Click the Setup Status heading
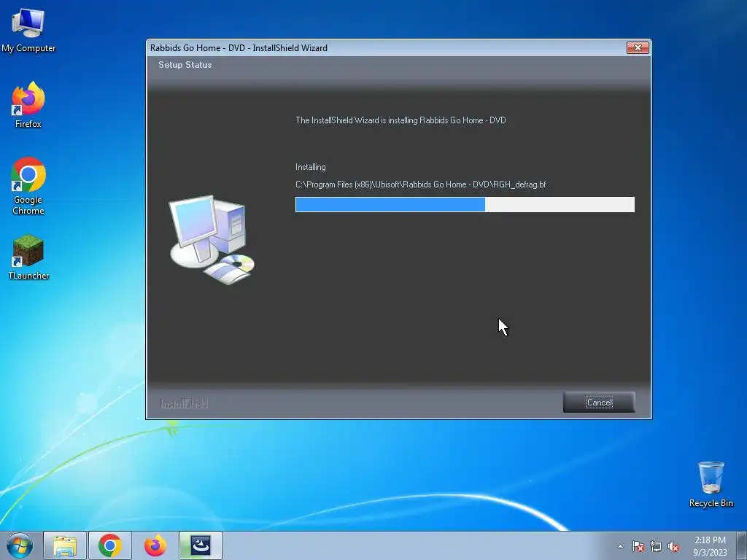 (185, 65)
